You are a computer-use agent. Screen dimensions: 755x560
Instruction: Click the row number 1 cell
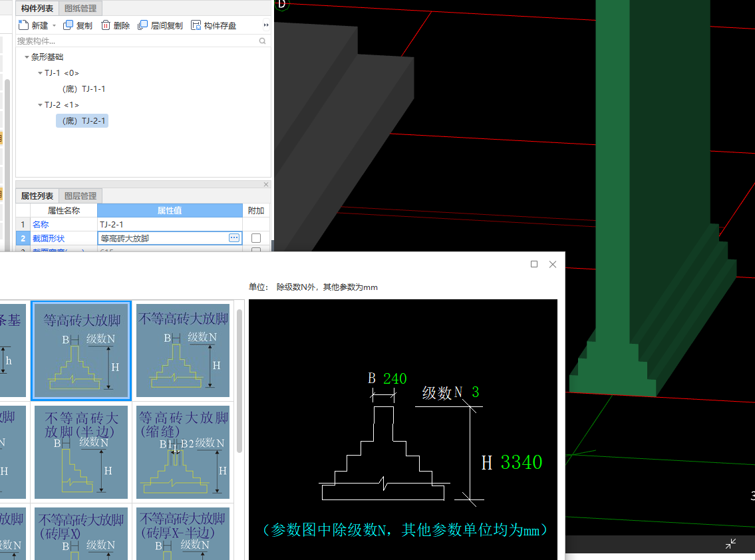23,224
